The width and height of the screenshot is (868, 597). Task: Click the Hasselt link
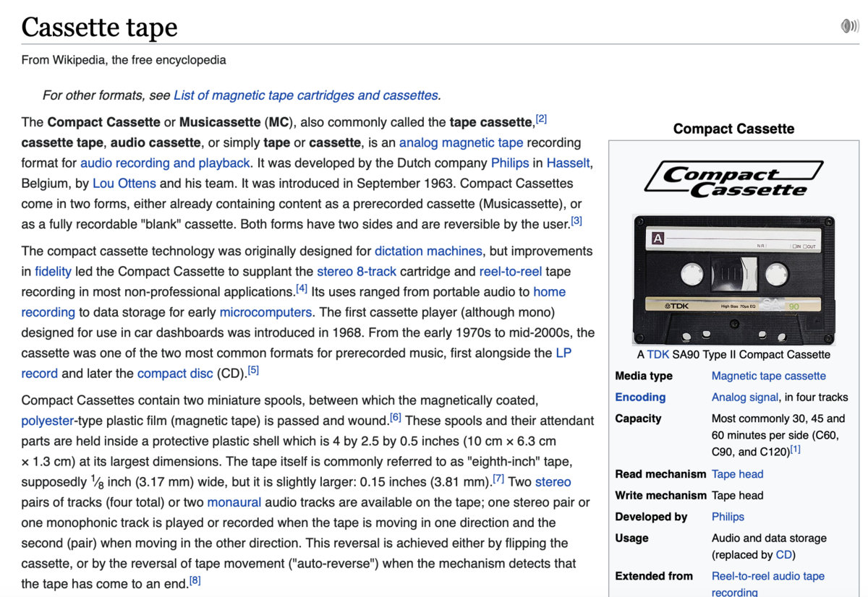568,163
